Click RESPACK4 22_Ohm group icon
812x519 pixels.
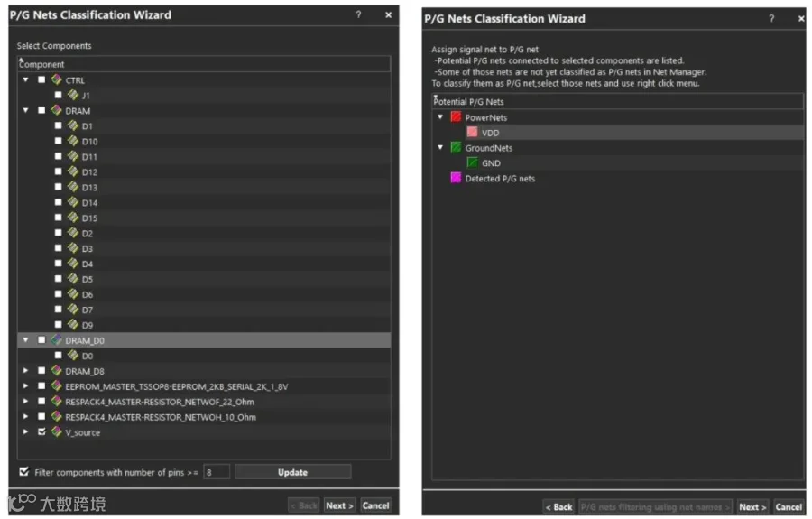pyautogui.click(x=57, y=401)
